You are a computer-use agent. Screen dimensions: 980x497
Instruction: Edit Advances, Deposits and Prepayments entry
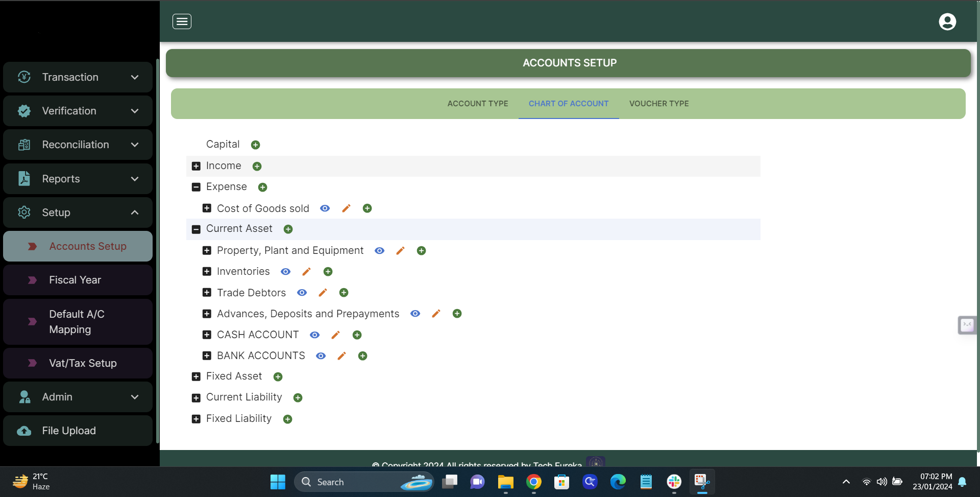pos(436,314)
